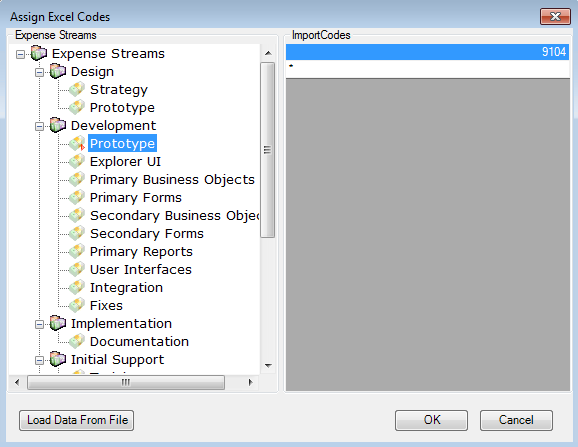
Task: Collapse the root Expense Streams node
Action: (x=20, y=55)
